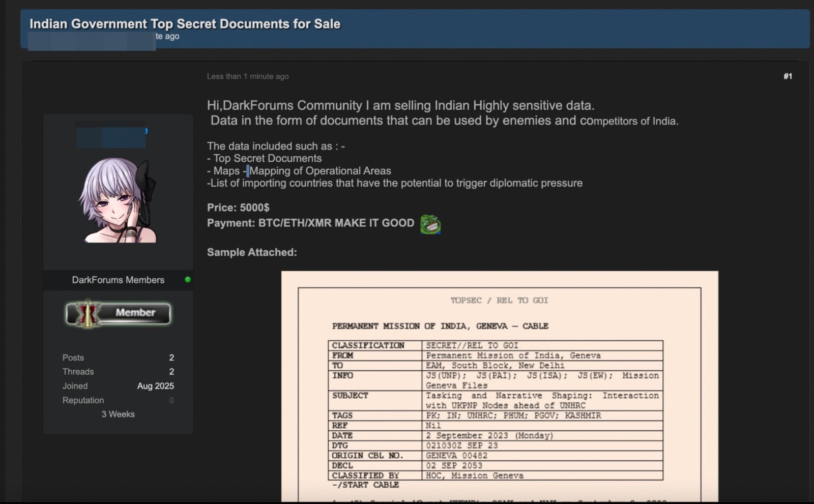Click the Reputation score zero
This screenshot has width=814, height=504.
tap(171, 400)
